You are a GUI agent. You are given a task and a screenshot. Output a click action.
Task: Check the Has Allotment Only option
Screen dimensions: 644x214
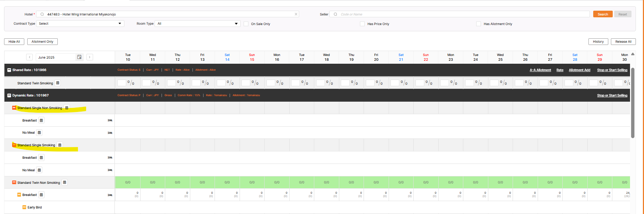pos(478,24)
